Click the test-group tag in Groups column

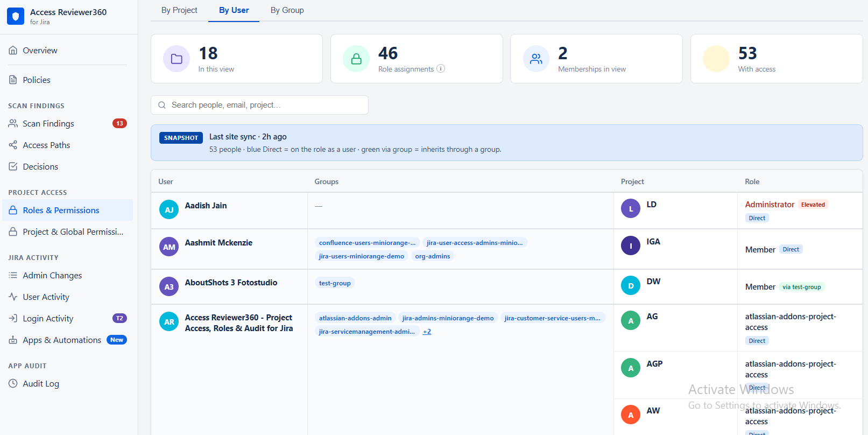[335, 283]
